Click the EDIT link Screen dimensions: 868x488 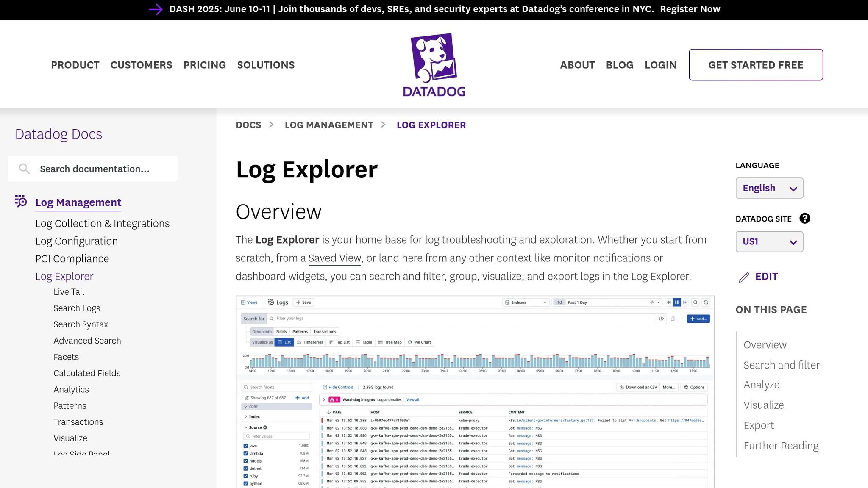(x=767, y=277)
